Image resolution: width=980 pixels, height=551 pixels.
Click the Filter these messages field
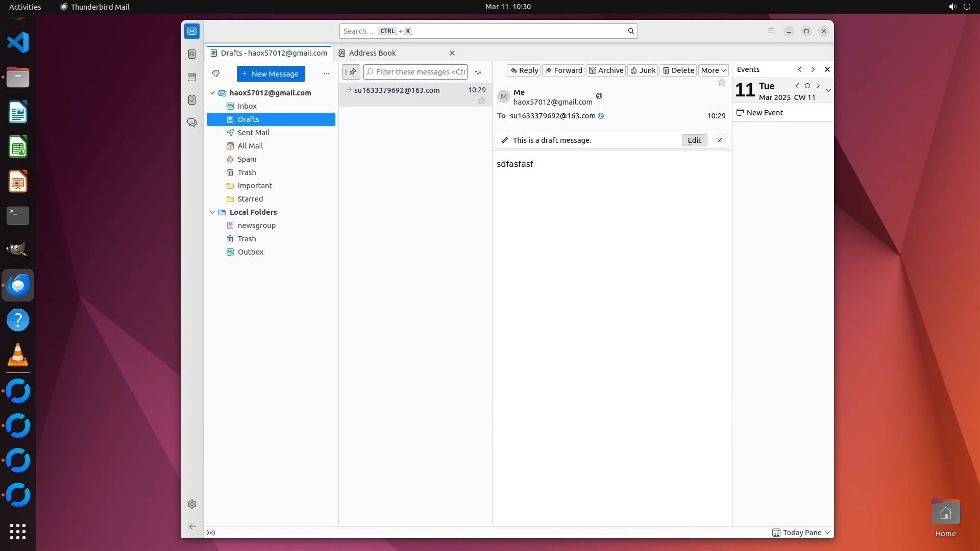[420, 72]
